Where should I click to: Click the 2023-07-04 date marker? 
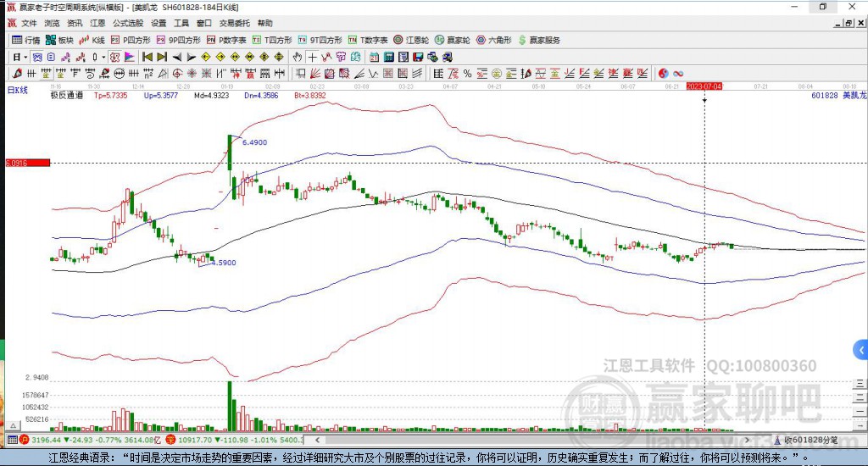(x=704, y=86)
